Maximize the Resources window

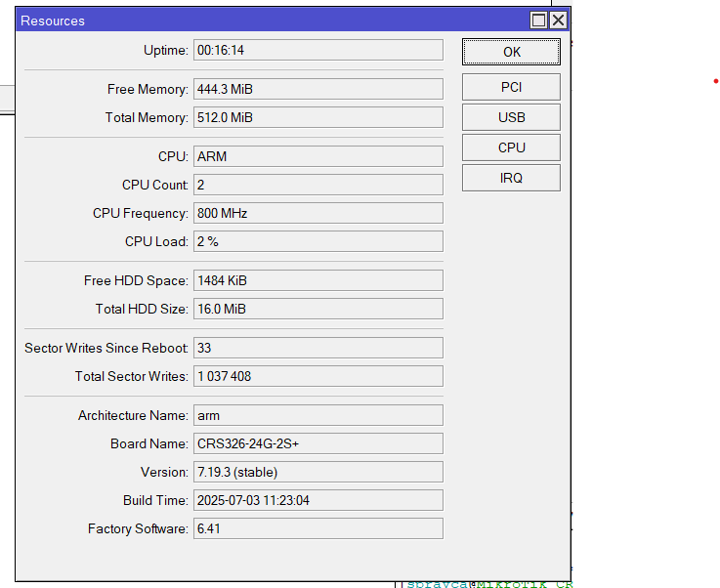[x=538, y=21]
